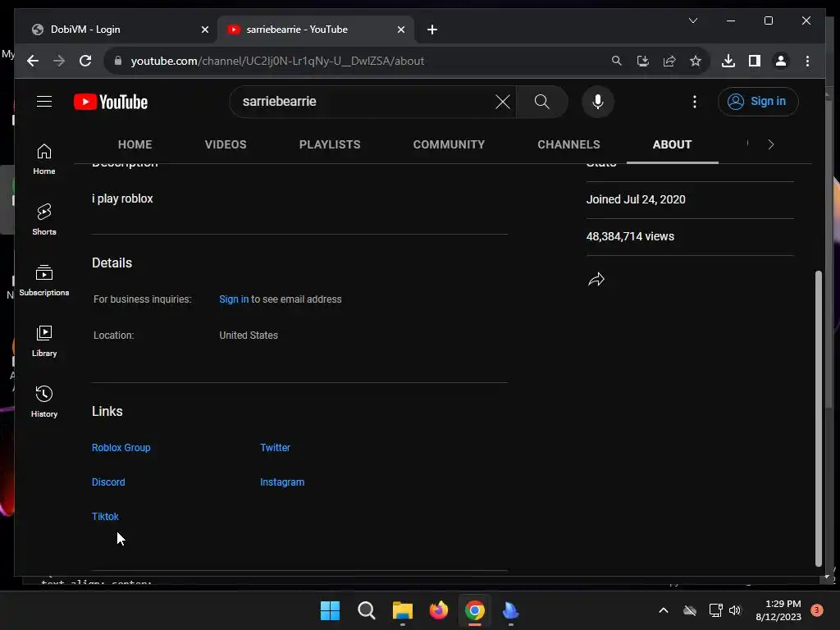Open the YouTube hamburger guide menu
The image size is (840, 630).
point(44,101)
